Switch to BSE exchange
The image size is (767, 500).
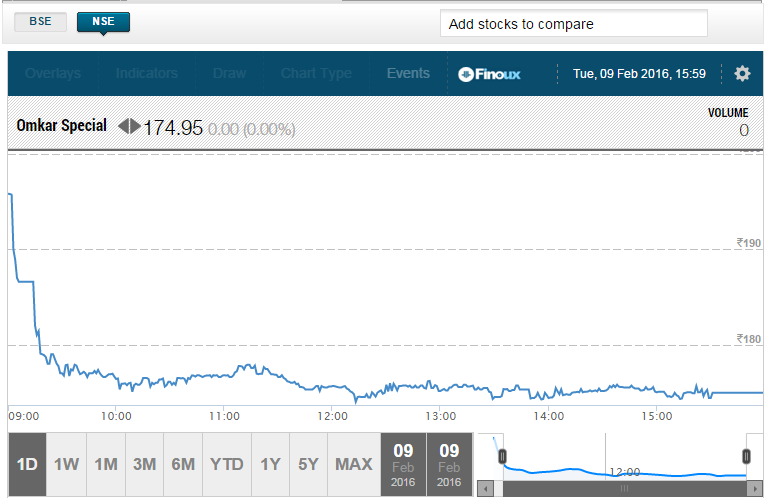click(41, 22)
